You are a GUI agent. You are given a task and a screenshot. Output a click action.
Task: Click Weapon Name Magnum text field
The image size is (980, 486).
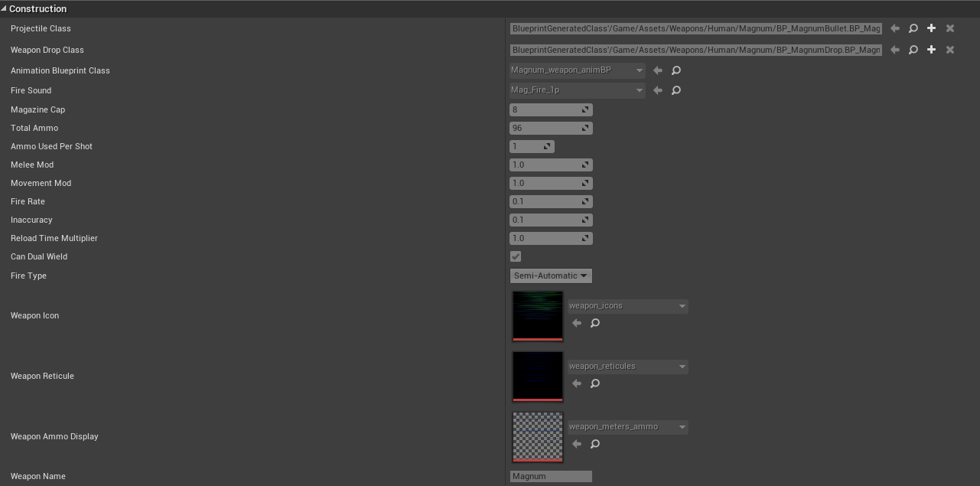(551, 476)
